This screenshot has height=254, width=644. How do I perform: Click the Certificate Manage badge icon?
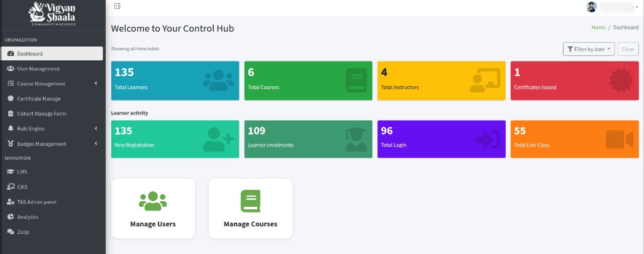(11, 99)
